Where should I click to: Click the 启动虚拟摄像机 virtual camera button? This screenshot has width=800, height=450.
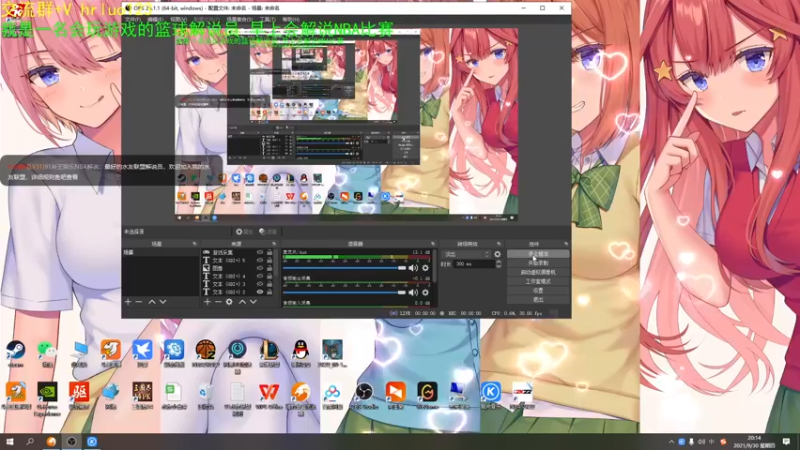[x=538, y=272]
